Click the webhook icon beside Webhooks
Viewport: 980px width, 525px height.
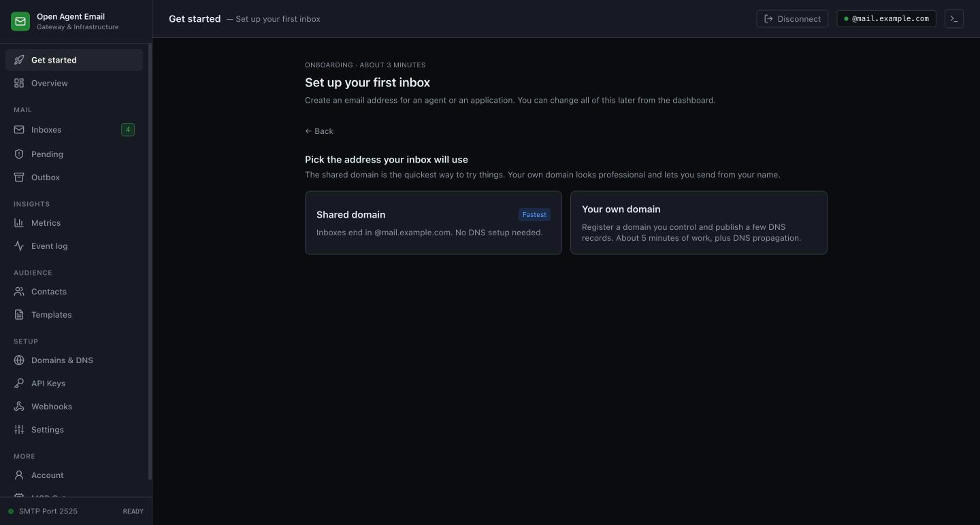pos(19,407)
